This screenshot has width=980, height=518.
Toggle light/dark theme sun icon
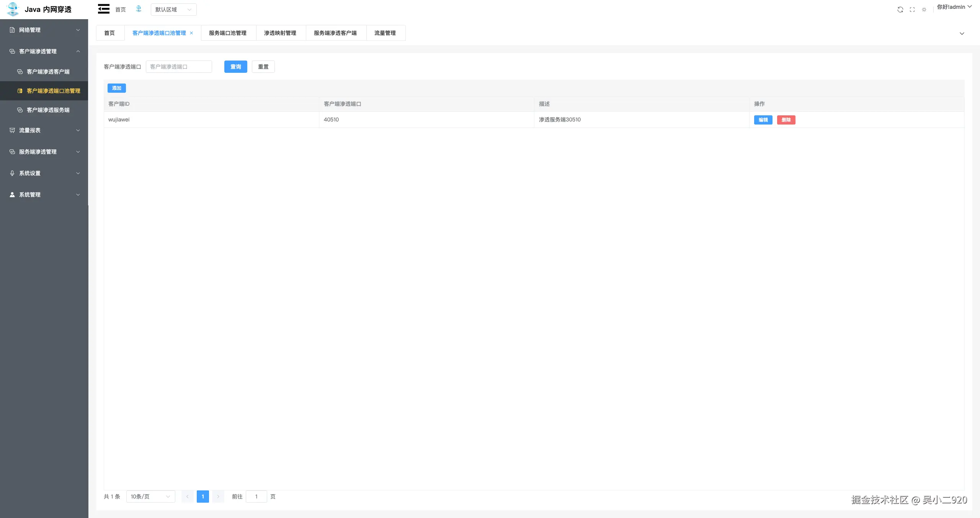pos(924,10)
